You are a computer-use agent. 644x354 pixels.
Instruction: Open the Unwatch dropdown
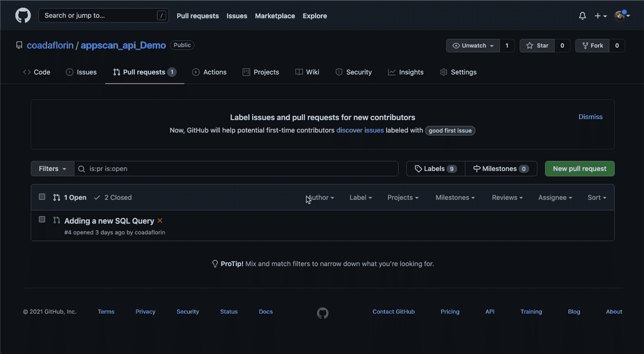(473, 46)
